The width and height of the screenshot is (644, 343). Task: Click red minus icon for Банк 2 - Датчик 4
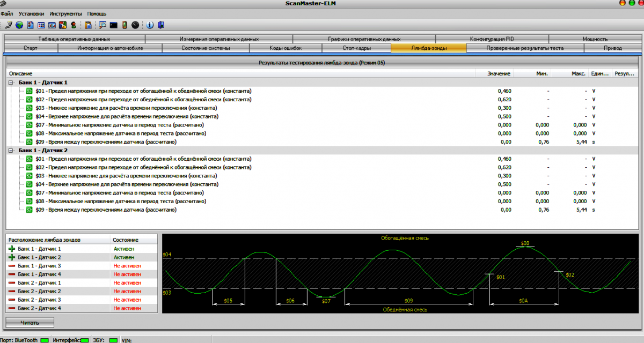[12, 308]
